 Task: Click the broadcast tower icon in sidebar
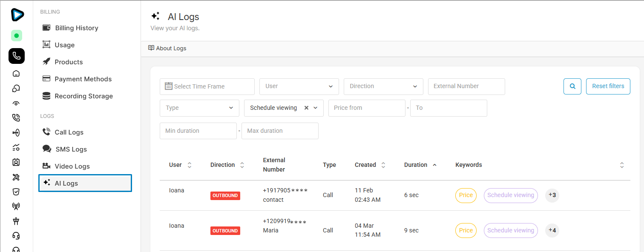[16, 206]
